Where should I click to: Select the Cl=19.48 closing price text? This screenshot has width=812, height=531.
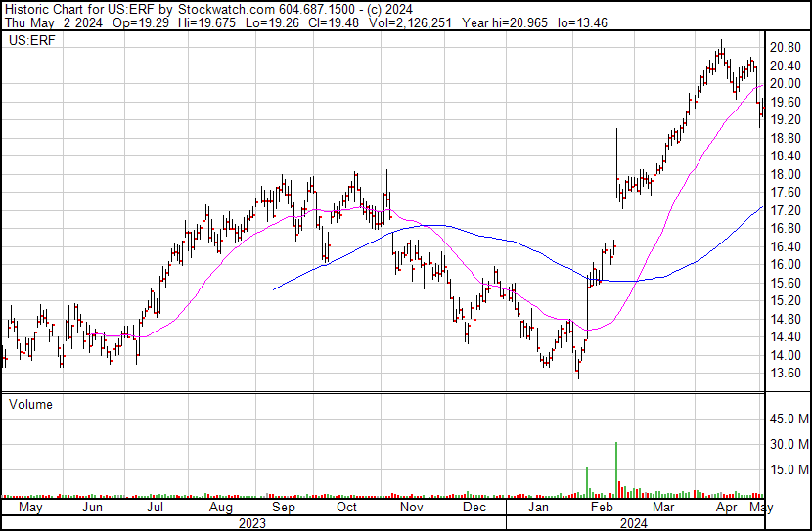333,22
